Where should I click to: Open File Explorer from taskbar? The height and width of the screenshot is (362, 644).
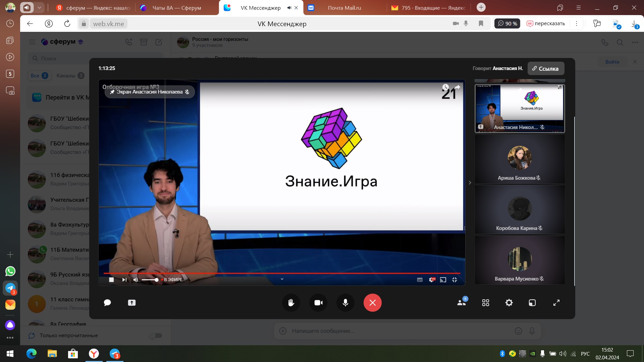point(52,354)
